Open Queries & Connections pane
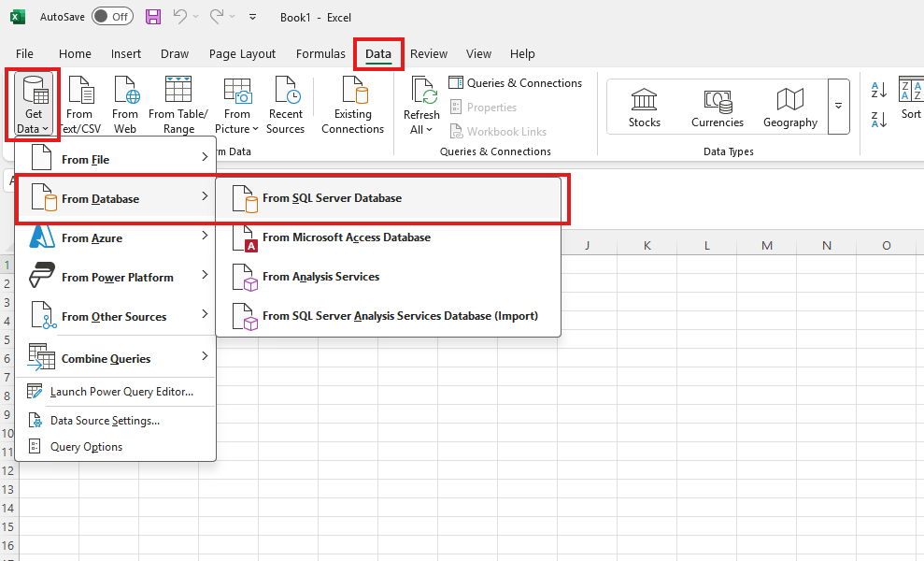Image resolution: width=924 pixels, height=561 pixels. [x=516, y=83]
